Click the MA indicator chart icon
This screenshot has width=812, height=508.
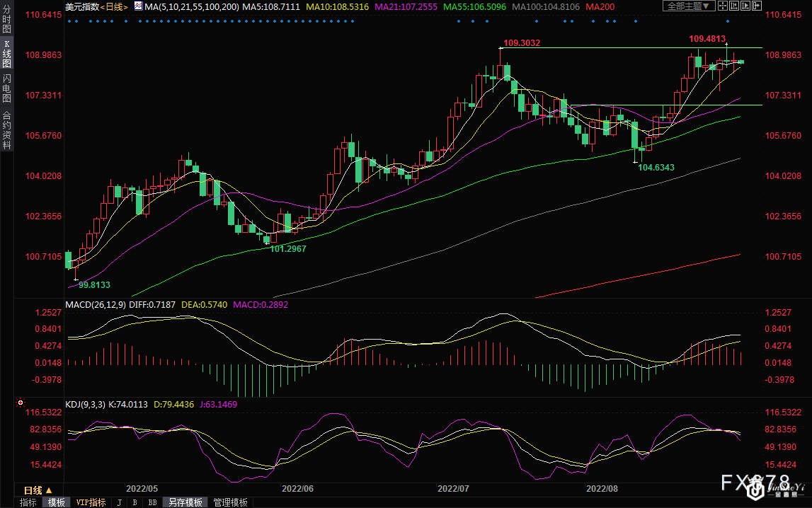(x=137, y=6)
